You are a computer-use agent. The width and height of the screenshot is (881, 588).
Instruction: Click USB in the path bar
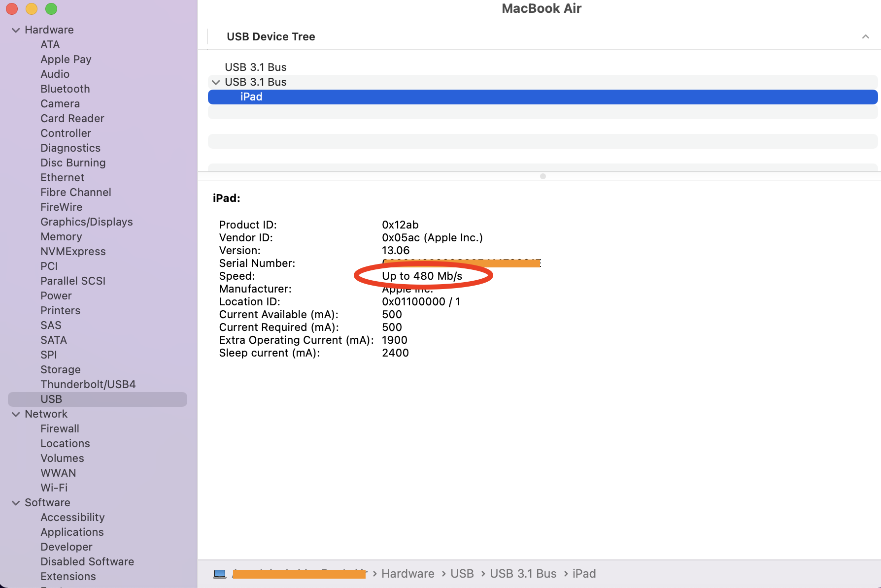coord(462,574)
